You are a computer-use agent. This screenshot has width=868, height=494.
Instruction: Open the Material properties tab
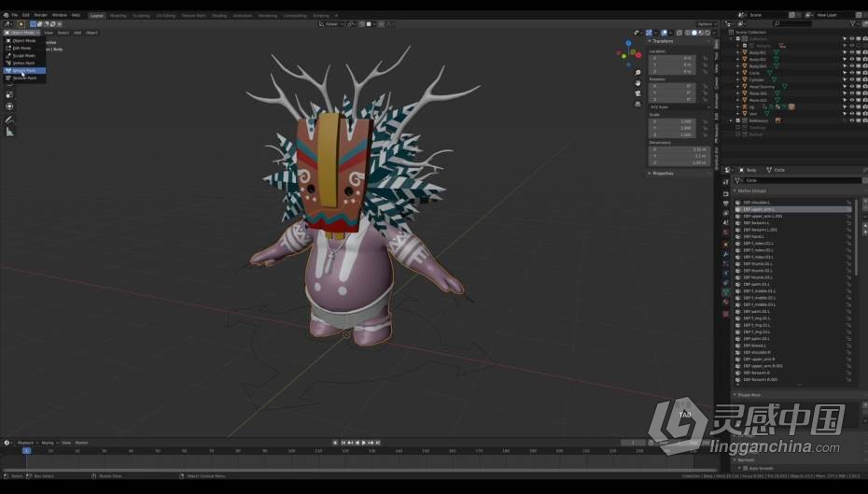pos(726,303)
